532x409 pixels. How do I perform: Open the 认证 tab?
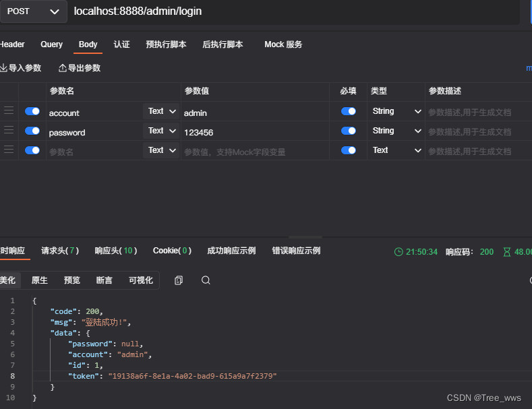(x=121, y=44)
